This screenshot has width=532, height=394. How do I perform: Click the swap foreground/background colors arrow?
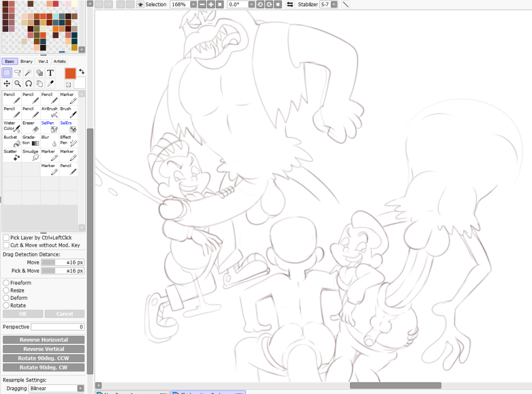click(82, 72)
